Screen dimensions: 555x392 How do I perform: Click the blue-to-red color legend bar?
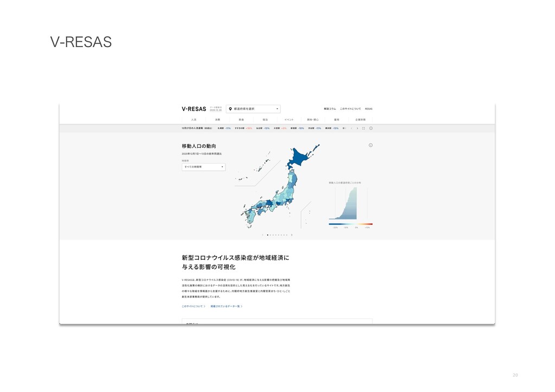351,224
